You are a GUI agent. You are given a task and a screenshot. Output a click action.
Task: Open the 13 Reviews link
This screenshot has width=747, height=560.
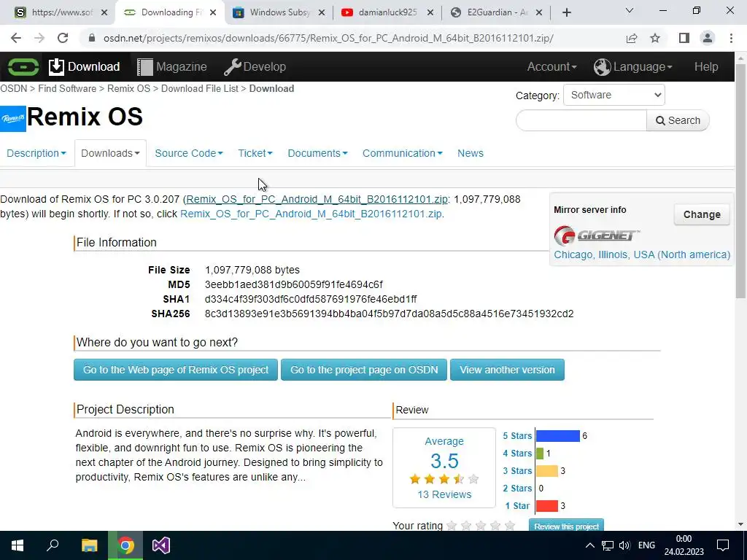tap(444, 494)
